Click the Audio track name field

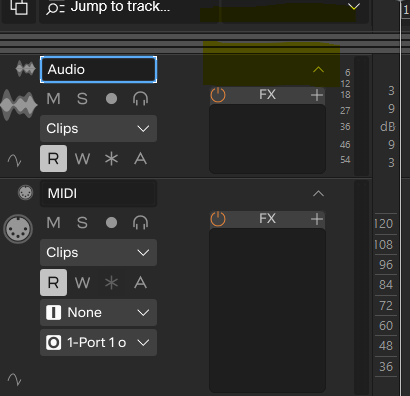click(x=98, y=69)
